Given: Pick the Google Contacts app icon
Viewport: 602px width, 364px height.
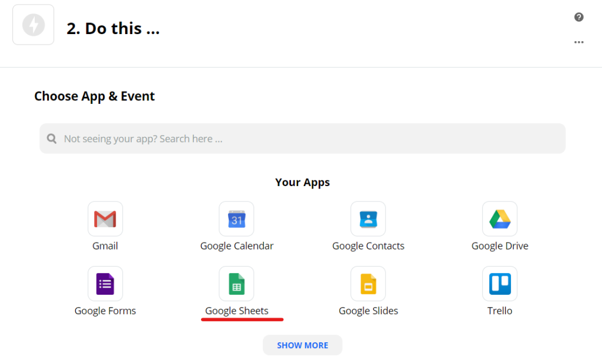Looking at the screenshot, I should (368, 219).
